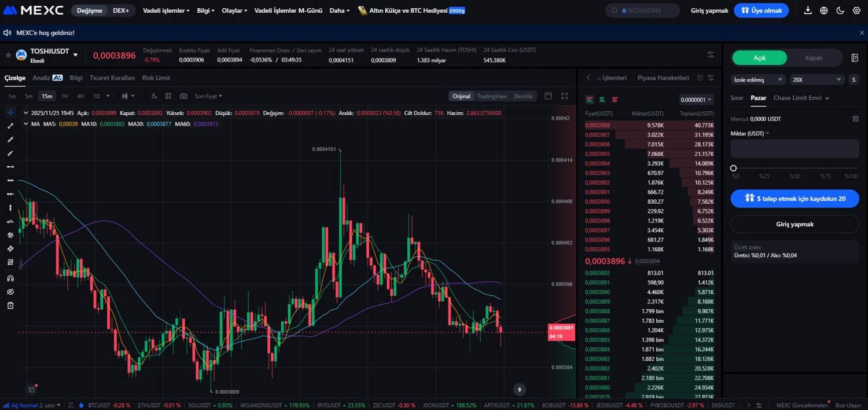Expand the Son Fiyat price type dropdown
This screenshot has width=868, height=410.
click(208, 96)
